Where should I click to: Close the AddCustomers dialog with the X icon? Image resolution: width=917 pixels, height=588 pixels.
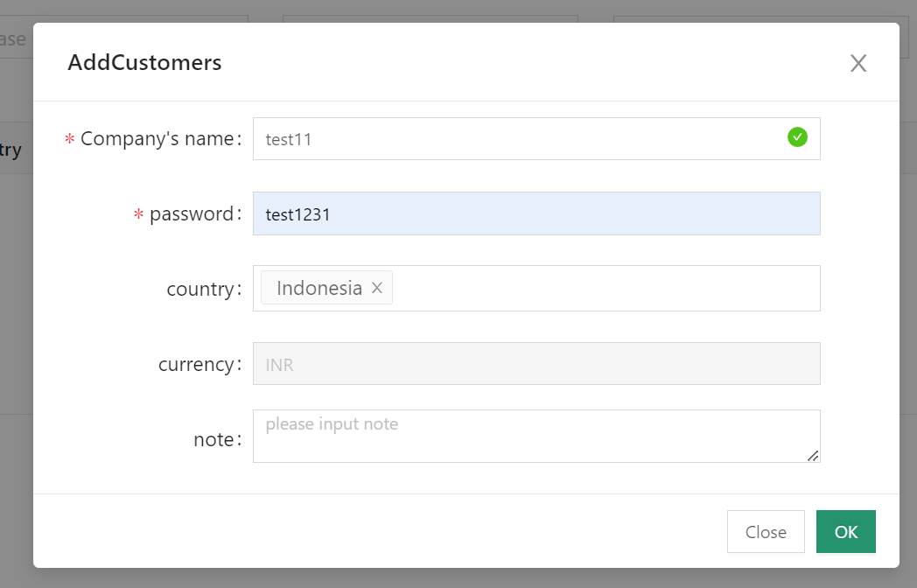tap(858, 63)
